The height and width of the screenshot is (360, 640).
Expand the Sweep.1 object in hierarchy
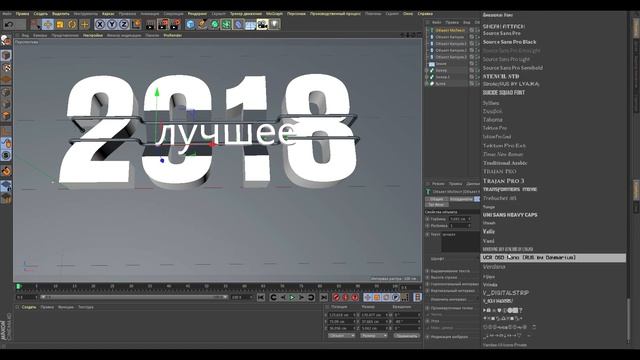pyautogui.click(x=427, y=77)
